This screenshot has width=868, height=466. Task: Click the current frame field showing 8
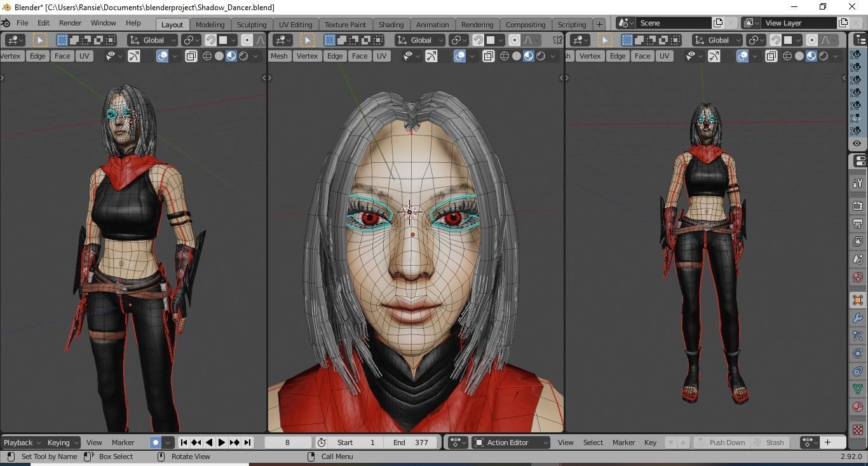click(287, 442)
